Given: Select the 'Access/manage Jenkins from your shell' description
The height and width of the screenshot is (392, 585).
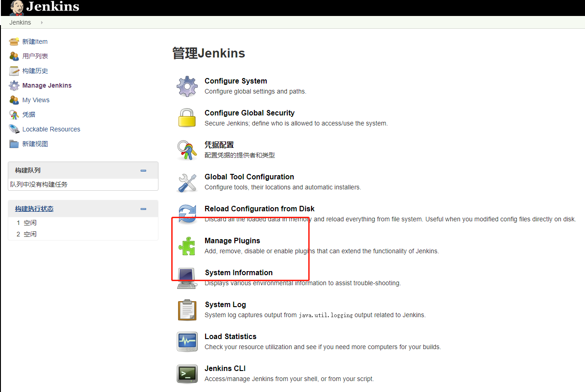Looking at the screenshot, I should (x=289, y=379).
